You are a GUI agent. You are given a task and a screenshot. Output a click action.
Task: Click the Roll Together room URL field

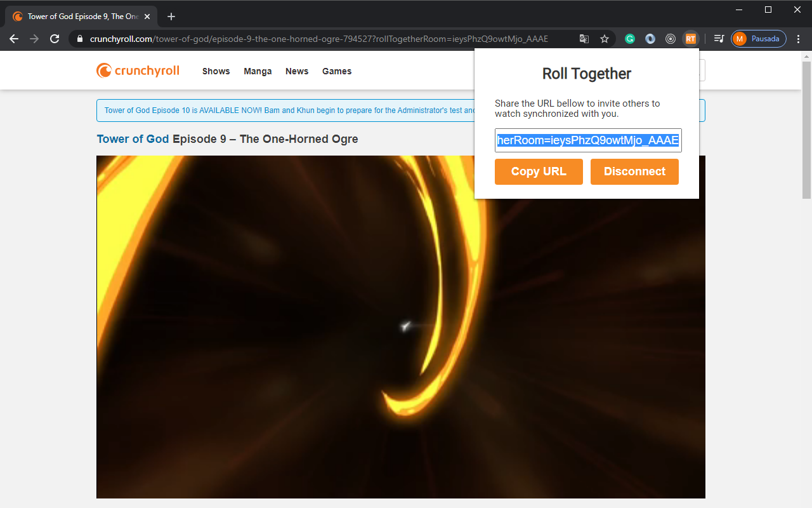coord(587,140)
